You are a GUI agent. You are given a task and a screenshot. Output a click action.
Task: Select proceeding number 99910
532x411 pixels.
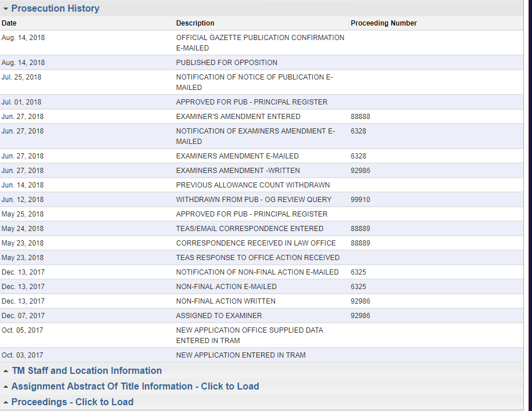[x=360, y=200]
